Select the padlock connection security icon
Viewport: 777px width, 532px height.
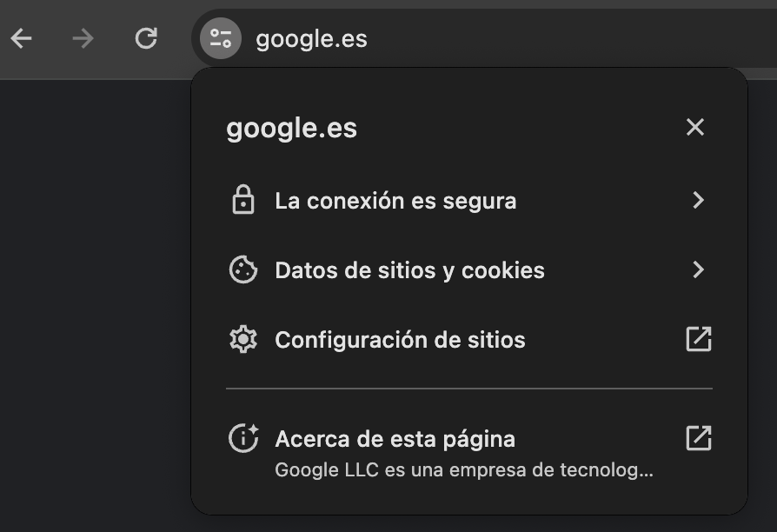(243, 200)
